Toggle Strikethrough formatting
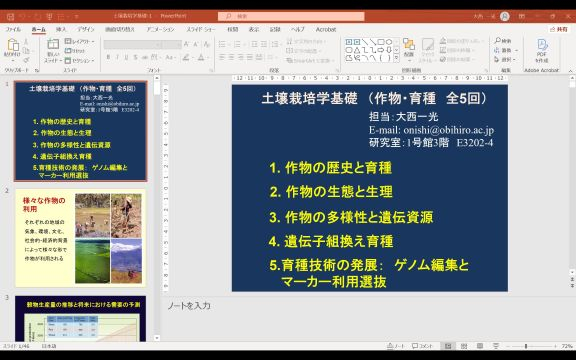The width and height of the screenshot is (576, 360). point(145,57)
